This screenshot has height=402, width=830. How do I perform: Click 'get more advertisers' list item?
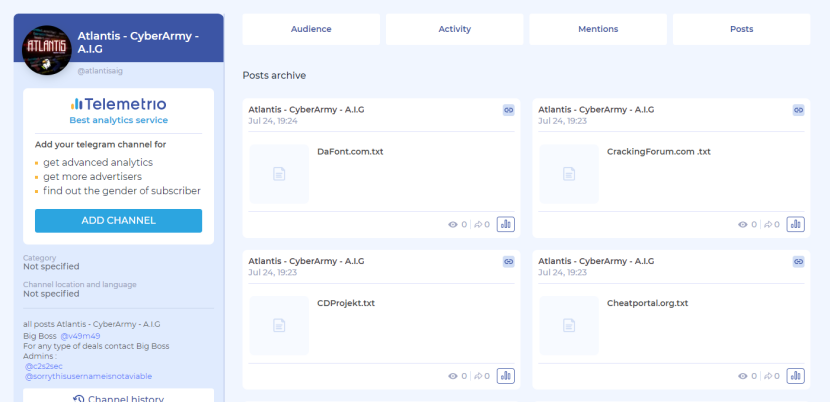[93, 177]
